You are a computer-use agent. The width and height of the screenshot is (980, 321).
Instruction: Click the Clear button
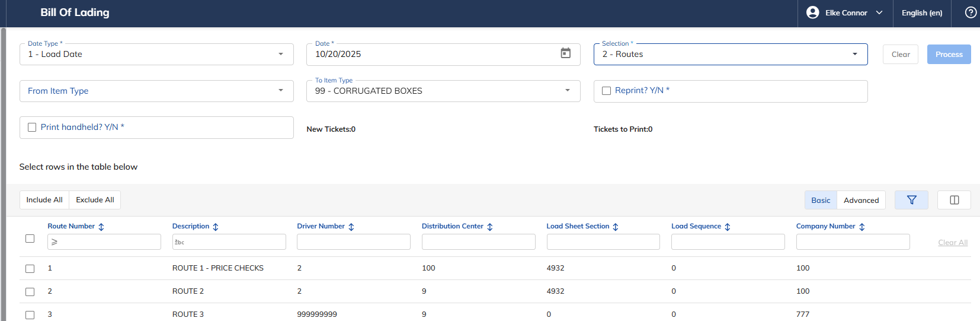click(901, 54)
